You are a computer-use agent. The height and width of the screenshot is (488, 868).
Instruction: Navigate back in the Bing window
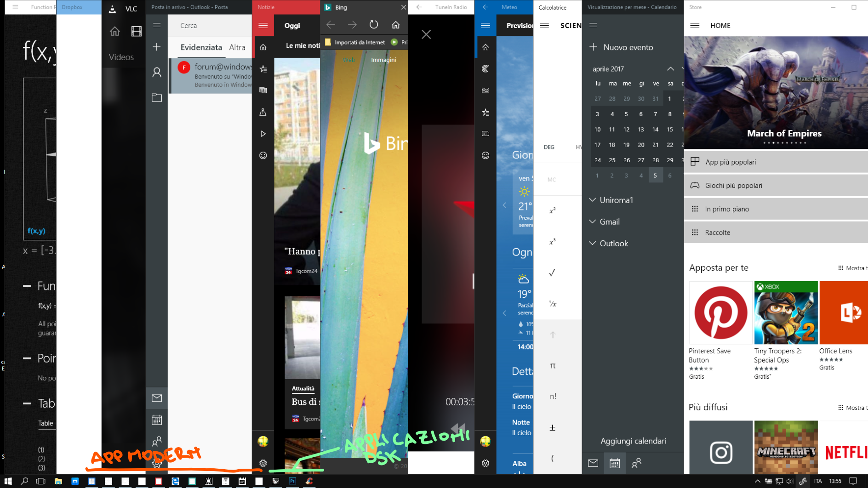[331, 25]
